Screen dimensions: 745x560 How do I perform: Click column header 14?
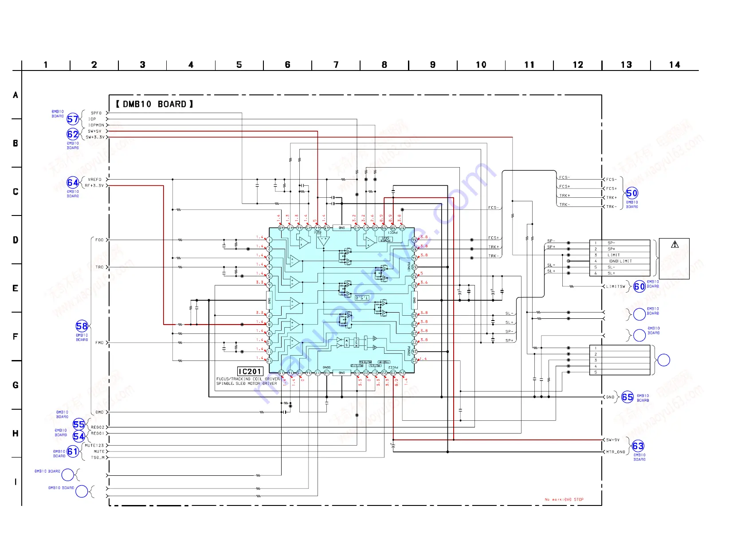point(674,65)
